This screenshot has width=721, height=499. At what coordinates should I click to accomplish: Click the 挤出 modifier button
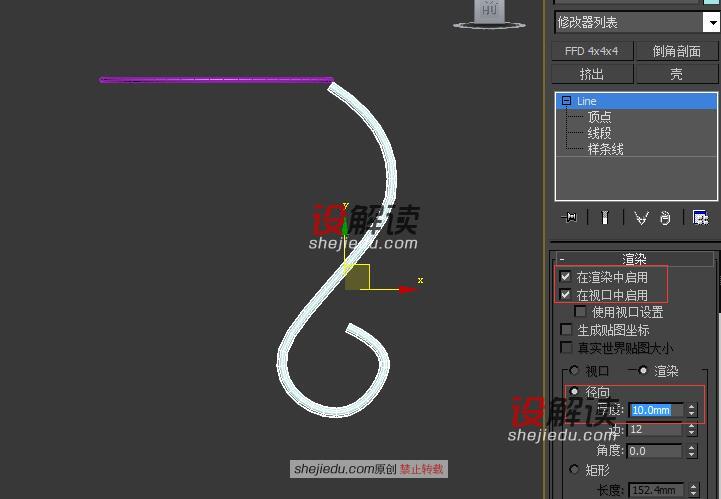point(592,74)
